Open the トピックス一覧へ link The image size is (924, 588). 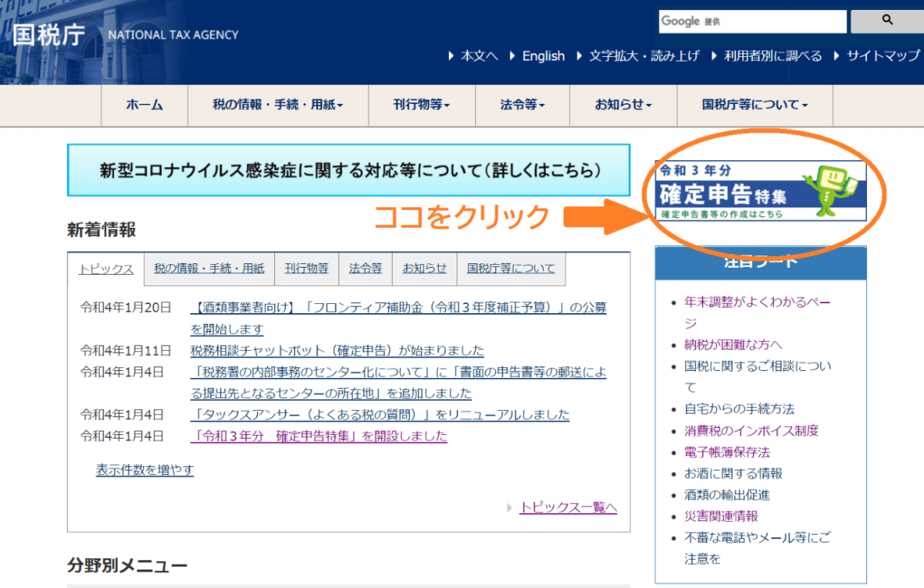(x=568, y=507)
